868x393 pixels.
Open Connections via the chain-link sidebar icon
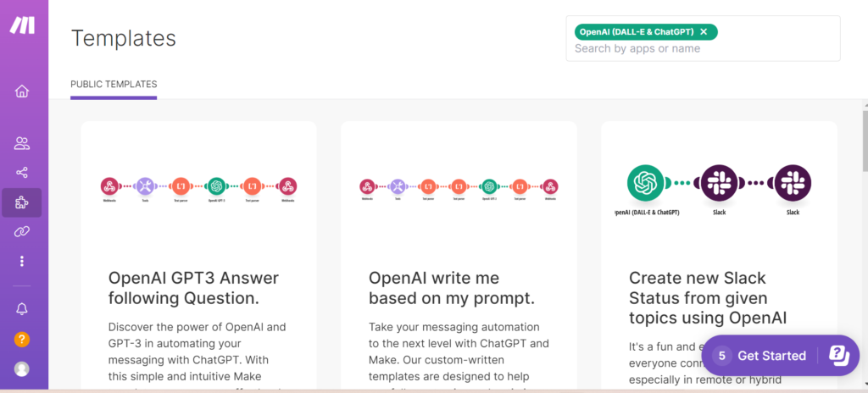21,231
